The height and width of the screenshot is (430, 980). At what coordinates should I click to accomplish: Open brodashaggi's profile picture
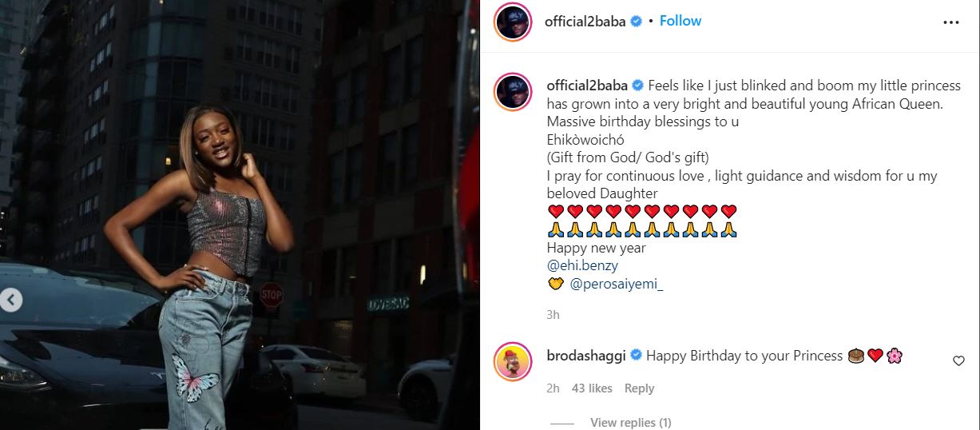tap(514, 362)
